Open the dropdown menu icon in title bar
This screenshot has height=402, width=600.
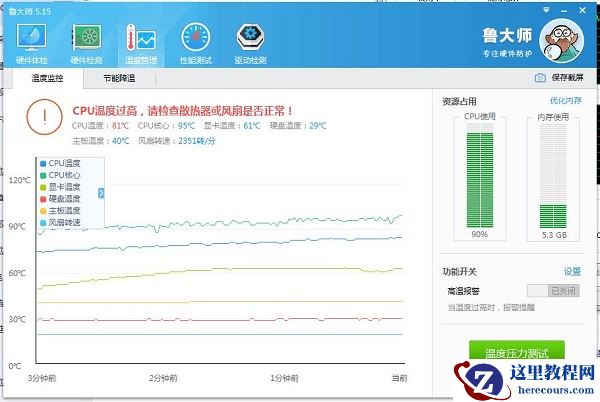coord(546,10)
